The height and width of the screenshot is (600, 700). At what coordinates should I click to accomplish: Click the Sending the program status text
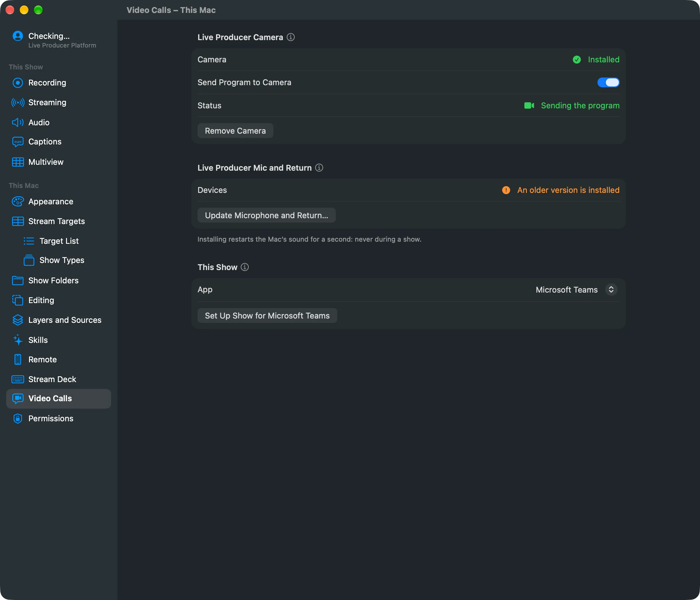[x=580, y=106]
